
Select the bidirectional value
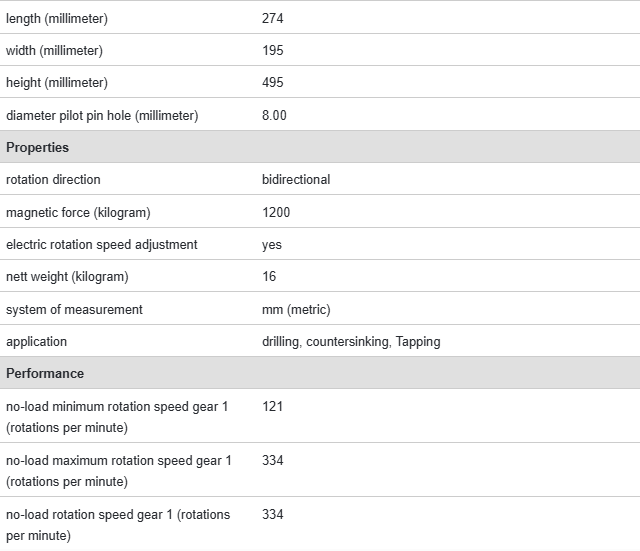tap(296, 179)
